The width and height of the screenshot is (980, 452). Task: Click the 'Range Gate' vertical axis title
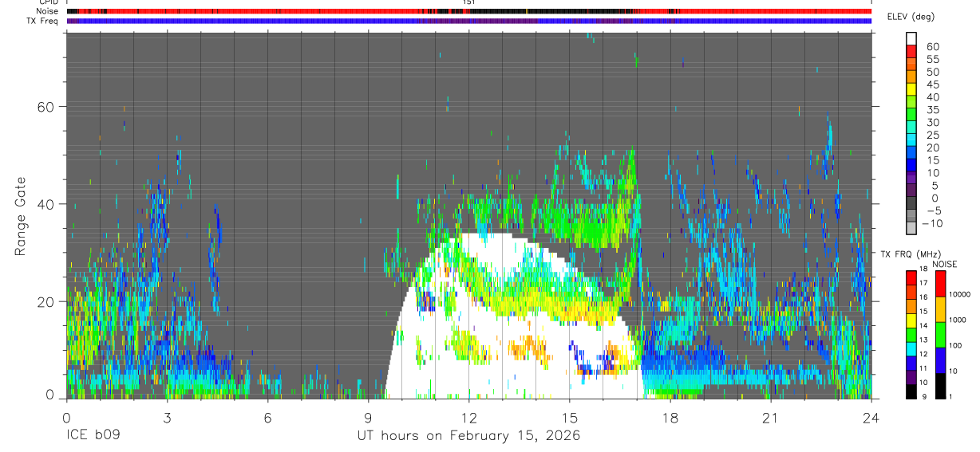[x=19, y=216]
